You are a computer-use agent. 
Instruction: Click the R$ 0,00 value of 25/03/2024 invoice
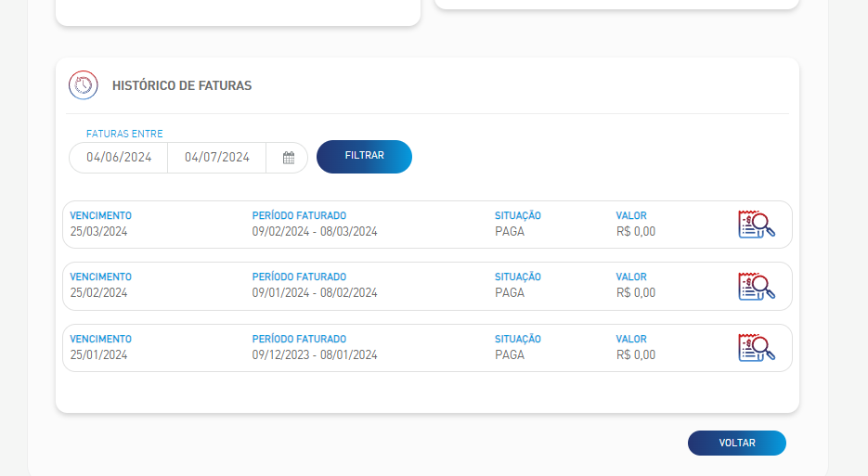(636, 231)
